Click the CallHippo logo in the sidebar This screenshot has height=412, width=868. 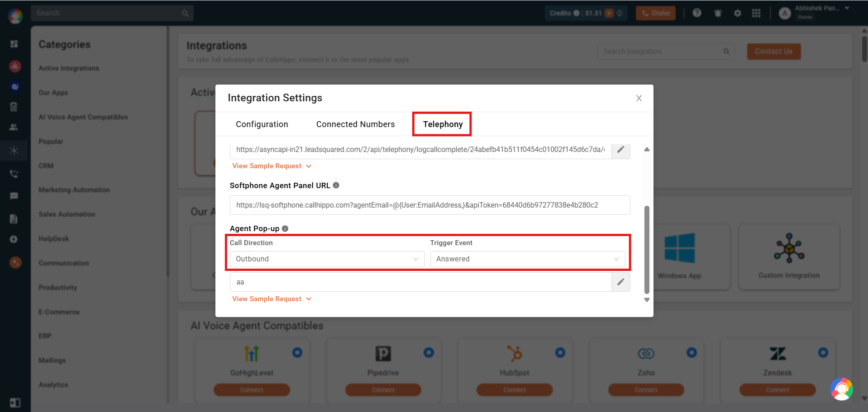click(x=15, y=16)
